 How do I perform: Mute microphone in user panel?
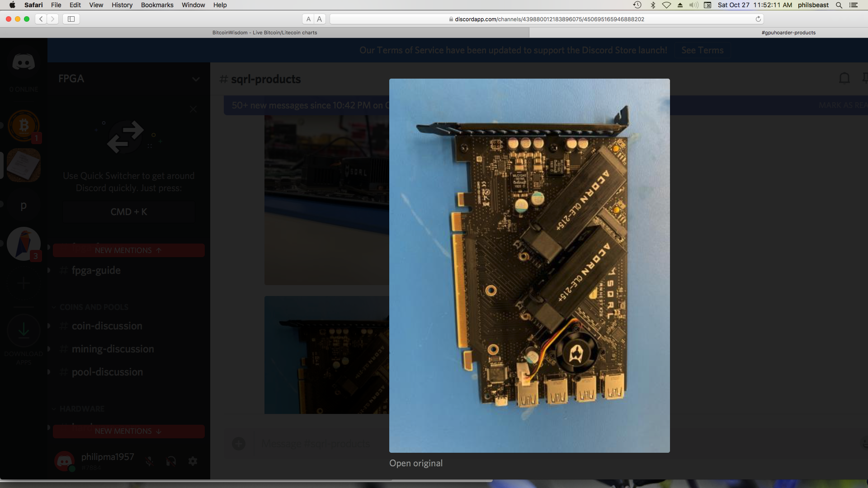pos(150,461)
